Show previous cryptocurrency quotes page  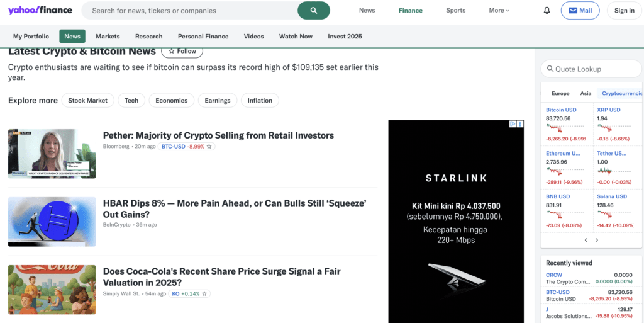586,240
